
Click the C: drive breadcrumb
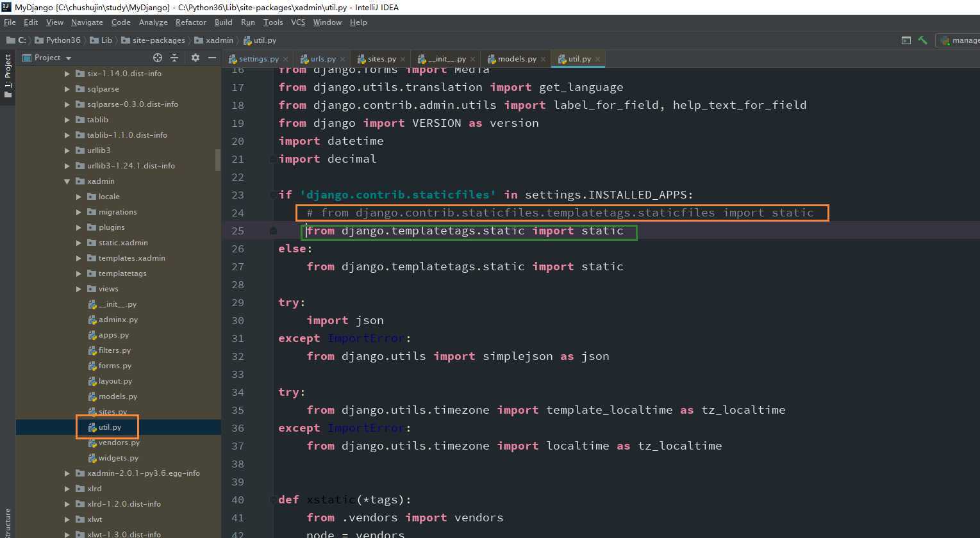click(x=16, y=40)
